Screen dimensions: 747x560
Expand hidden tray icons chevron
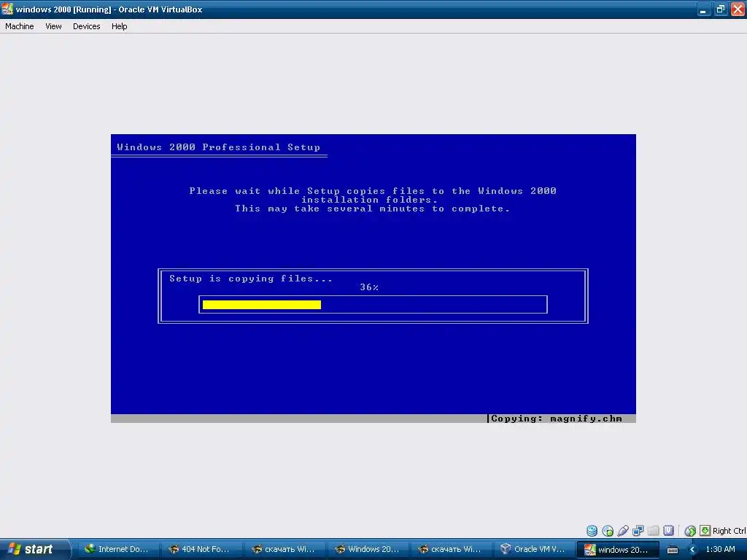(693, 550)
